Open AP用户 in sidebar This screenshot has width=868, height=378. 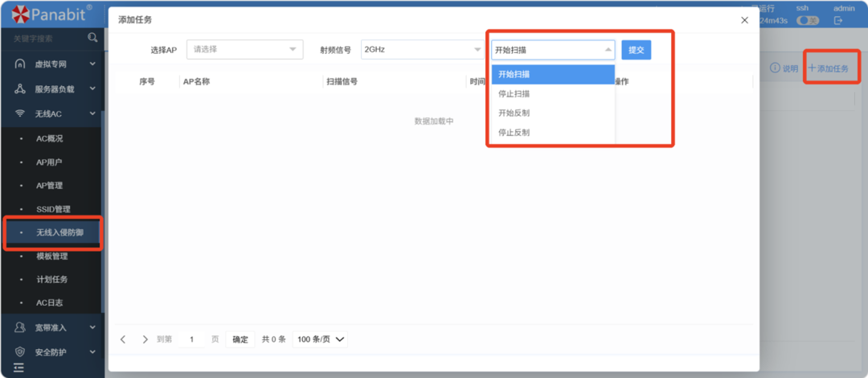click(x=51, y=162)
